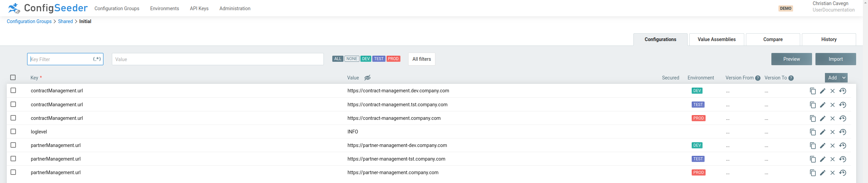868x183 pixels.
Task: Open the All filters panel
Action: pos(421,59)
